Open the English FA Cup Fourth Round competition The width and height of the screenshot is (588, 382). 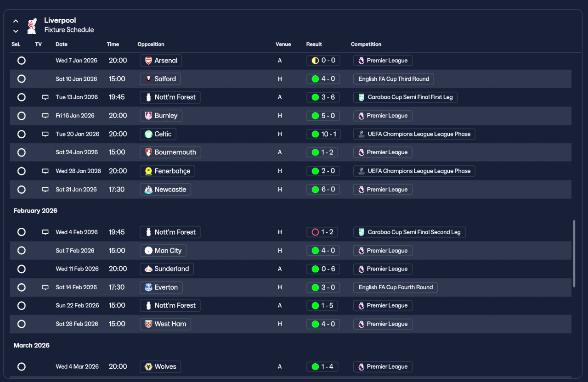click(396, 287)
